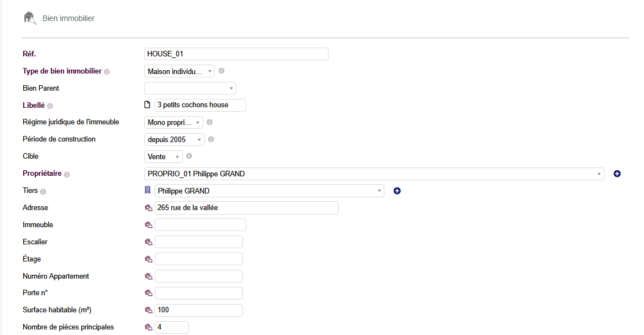644x335 pixels.
Task: Click info icon next to Régime juridique dropdown
Action: [210, 122]
